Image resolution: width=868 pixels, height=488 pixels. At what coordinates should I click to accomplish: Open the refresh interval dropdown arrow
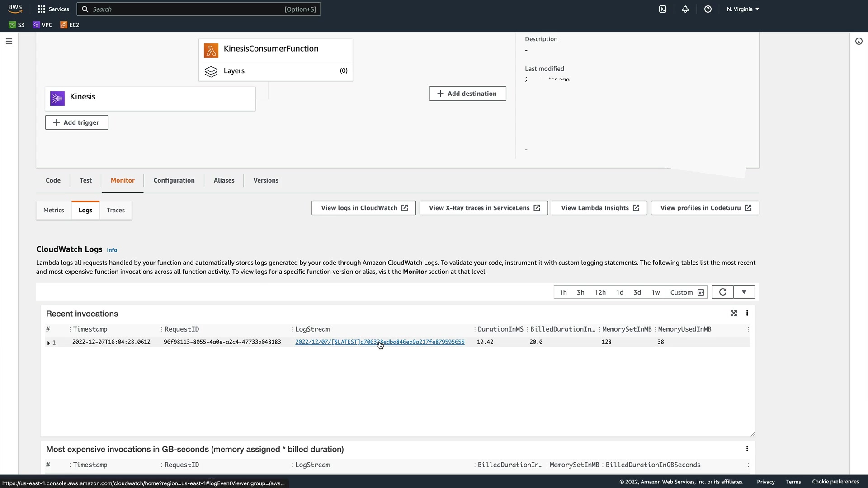click(744, 292)
